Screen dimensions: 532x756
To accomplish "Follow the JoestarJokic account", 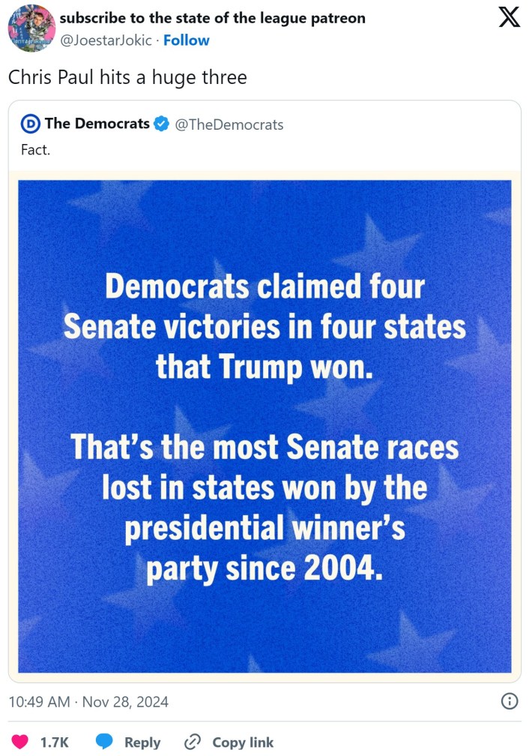I will [x=187, y=40].
